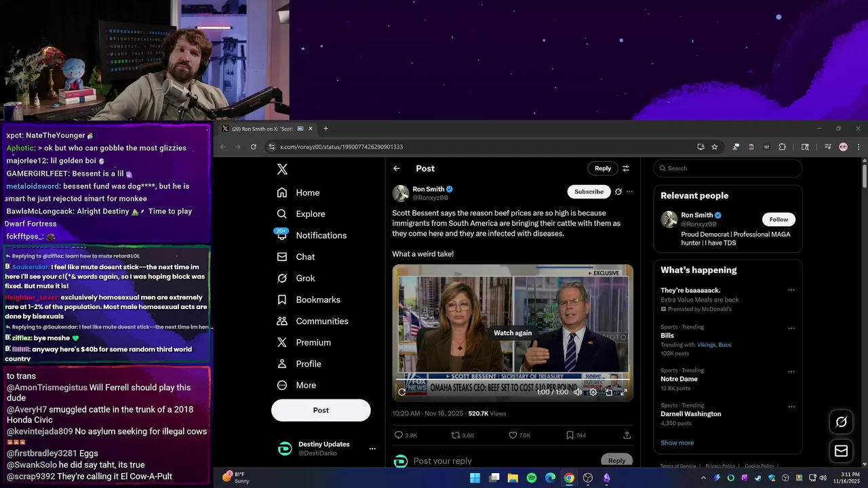Open the floating messages envelope button
The height and width of the screenshot is (488, 868).
click(x=841, y=451)
